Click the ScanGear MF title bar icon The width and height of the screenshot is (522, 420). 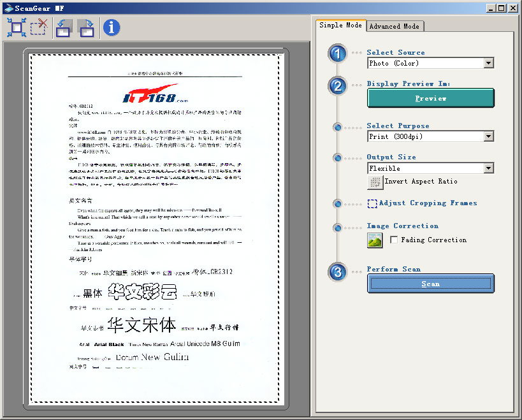coord(6,8)
